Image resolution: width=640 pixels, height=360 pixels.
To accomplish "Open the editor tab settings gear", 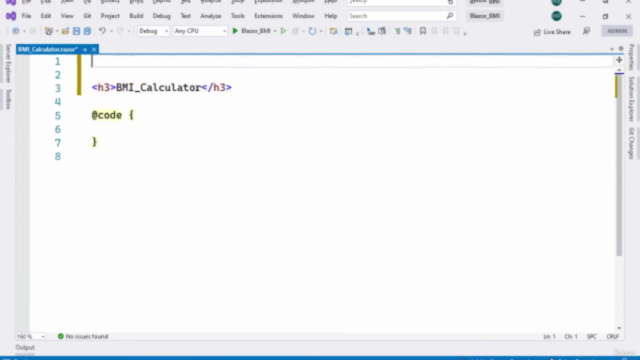I will click(x=621, y=49).
